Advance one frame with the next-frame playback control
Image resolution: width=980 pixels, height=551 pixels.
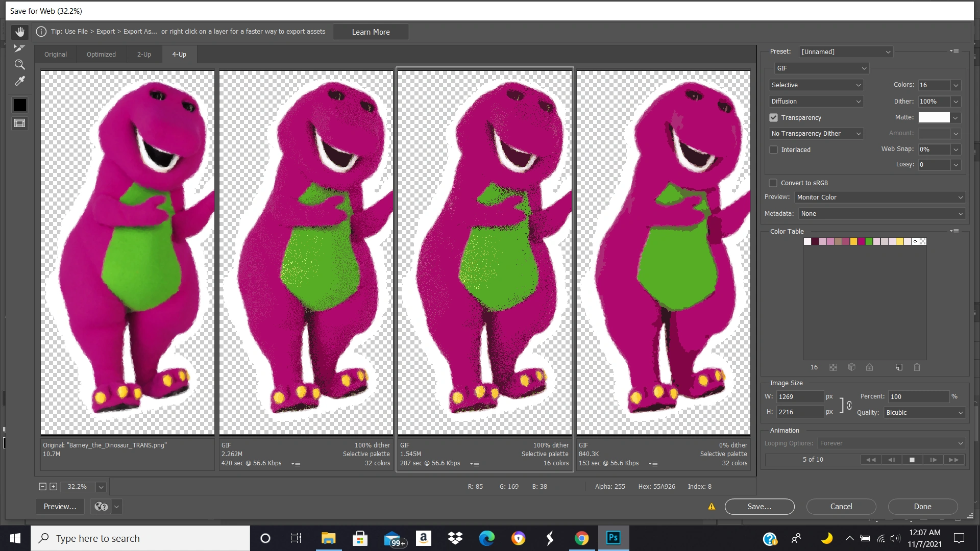pos(934,460)
